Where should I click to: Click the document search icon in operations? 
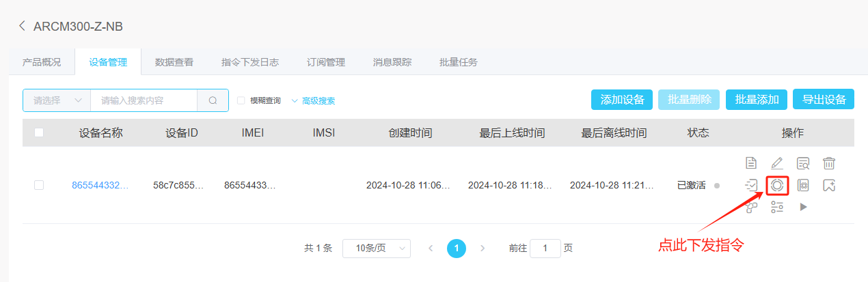pyautogui.click(x=803, y=163)
